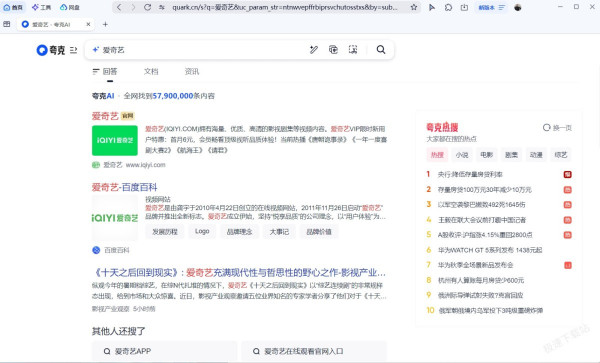The image size is (600, 363).
Task: Open the downloads icon in toolbar
Action: point(464,7)
